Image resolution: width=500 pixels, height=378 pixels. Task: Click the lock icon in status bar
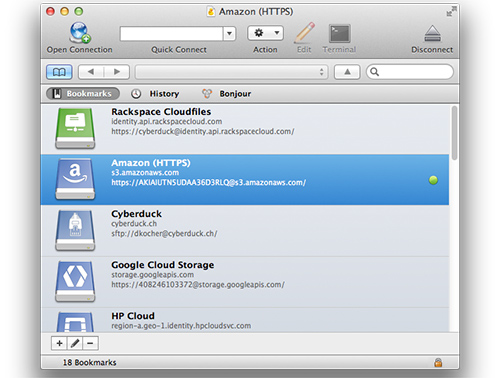(438, 362)
